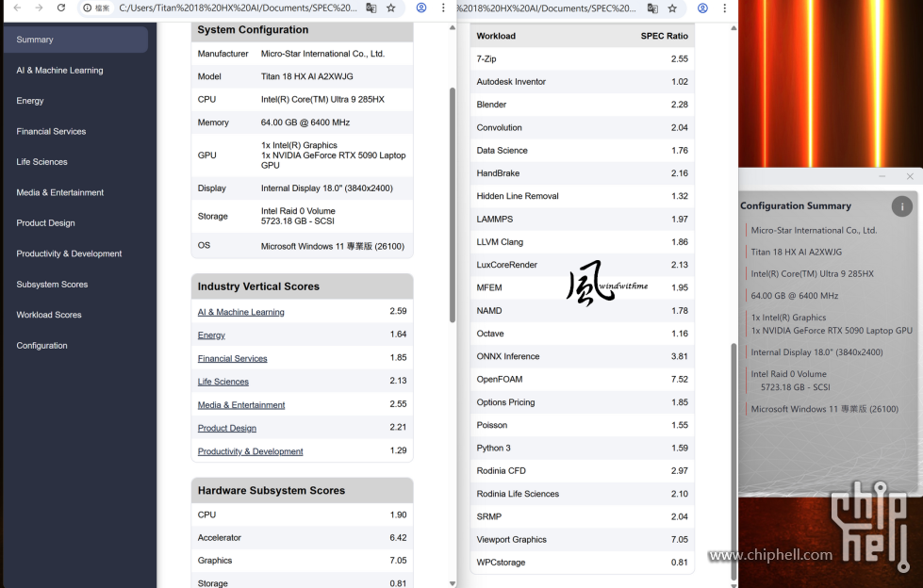Open the translate icon in the left browser address bar

pos(371,8)
